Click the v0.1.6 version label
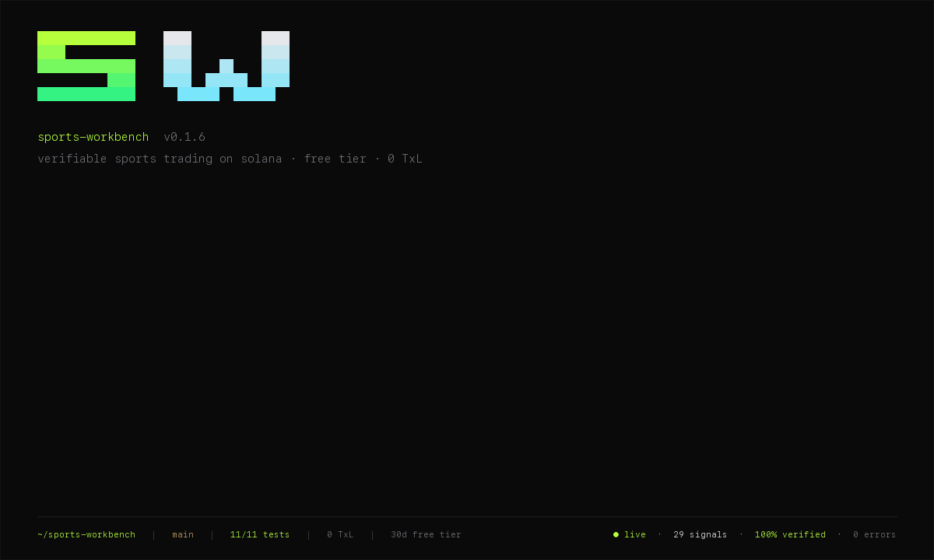Image resolution: width=934 pixels, height=560 pixels. tap(184, 137)
